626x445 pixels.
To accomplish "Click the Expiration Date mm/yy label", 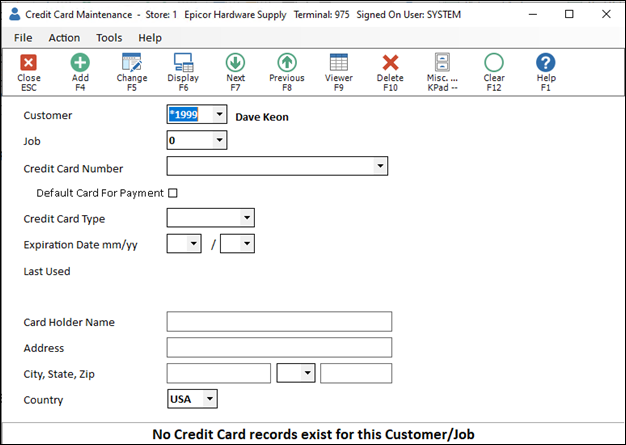I will [80, 245].
